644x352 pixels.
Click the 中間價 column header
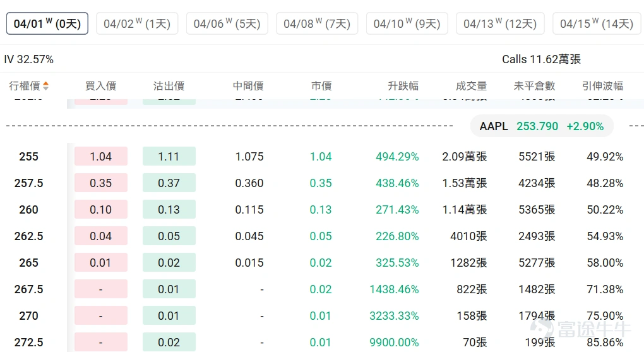[248, 85]
